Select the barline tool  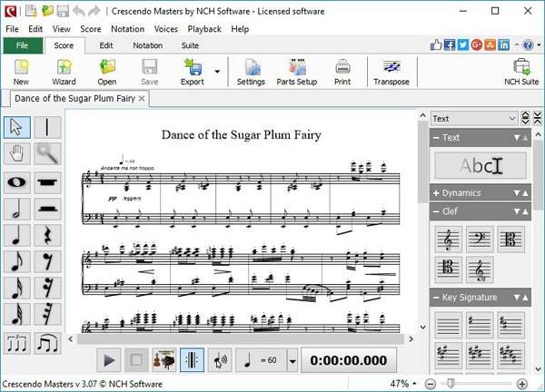pyautogui.click(x=47, y=127)
